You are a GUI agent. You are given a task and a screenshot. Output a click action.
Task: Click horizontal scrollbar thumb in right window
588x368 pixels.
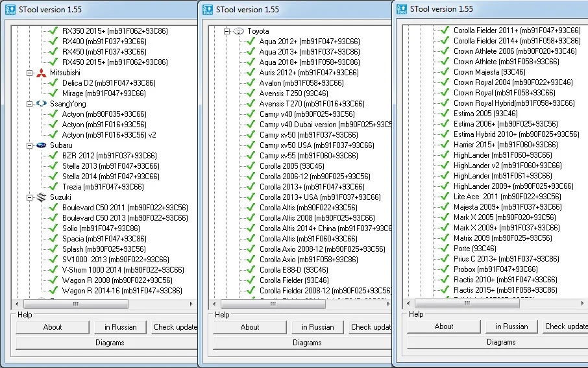coord(467,303)
